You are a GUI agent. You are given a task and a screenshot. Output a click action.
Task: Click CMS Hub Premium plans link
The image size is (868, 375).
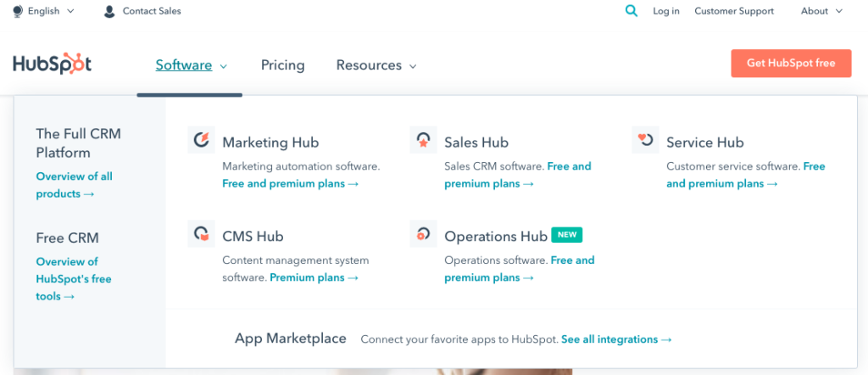click(x=314, y=277)
